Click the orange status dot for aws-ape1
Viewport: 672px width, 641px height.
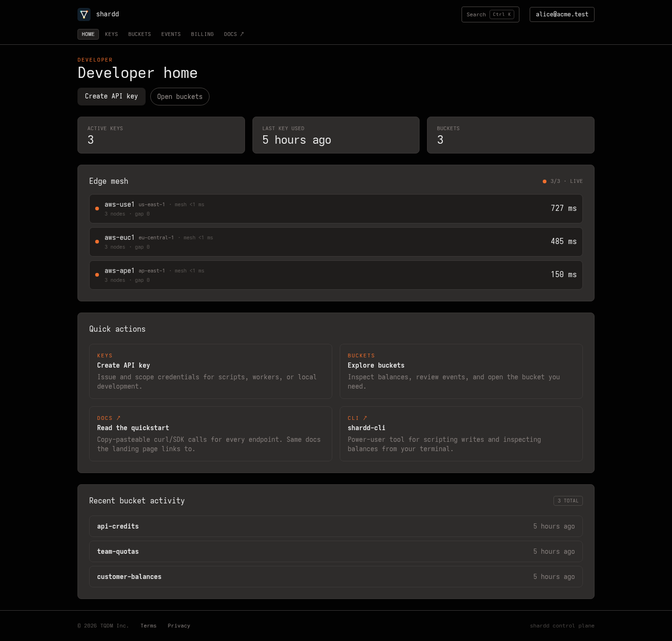tap(97, 275)
